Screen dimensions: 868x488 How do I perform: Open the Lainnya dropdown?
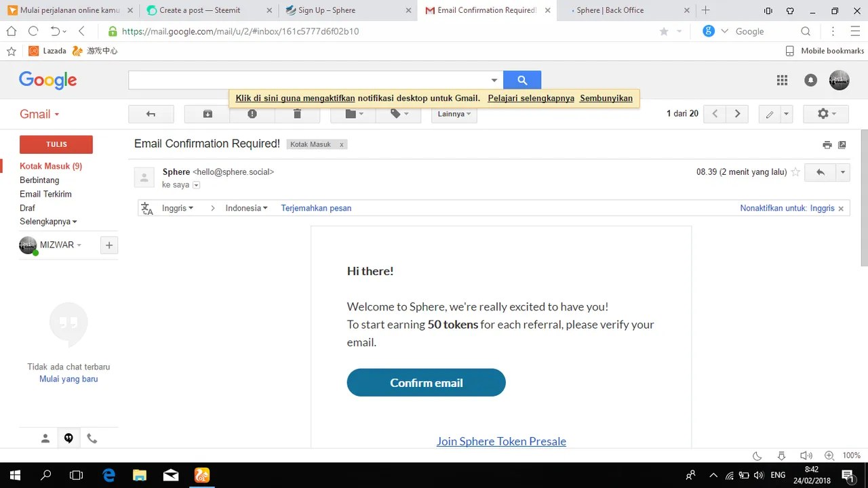(454, 114)
